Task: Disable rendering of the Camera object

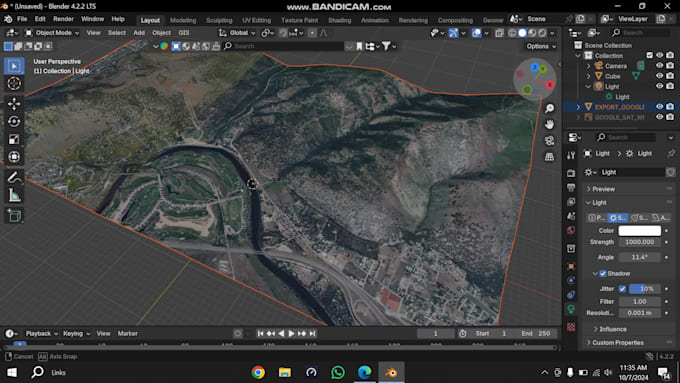Action: pyautogui.click(x=670, y=66)
